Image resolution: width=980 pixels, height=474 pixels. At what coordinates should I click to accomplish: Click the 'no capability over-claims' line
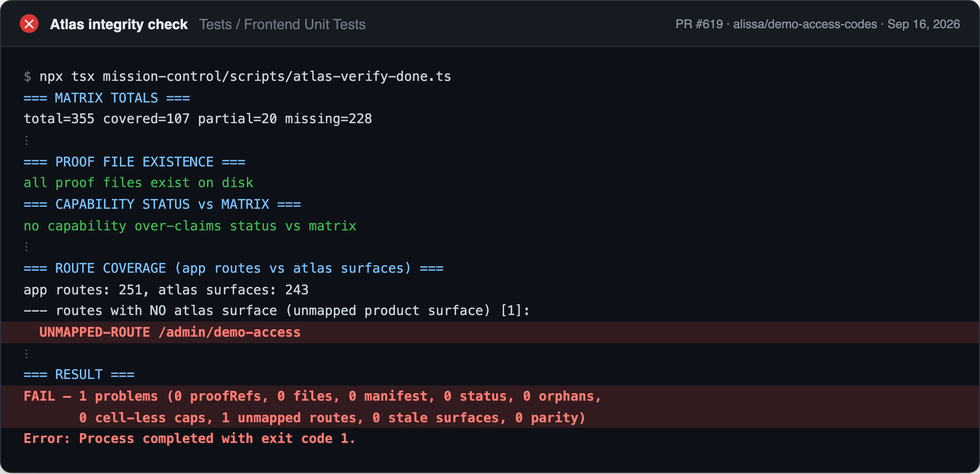click(x=190, y=226)
